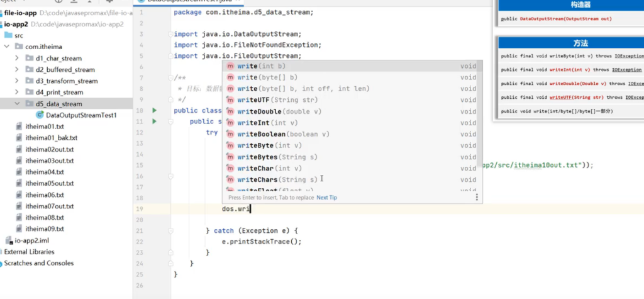Click the run gutter arrow beside the main method
The height and width of the screenshot is (299, 644).
coord(155,121)
